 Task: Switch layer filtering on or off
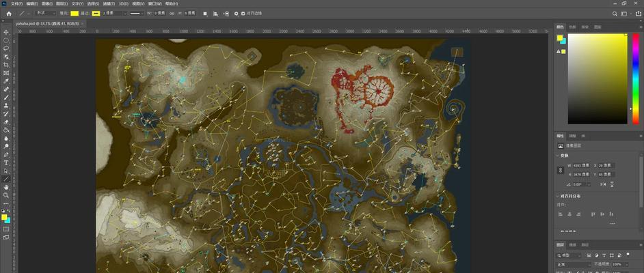(x=628, y=254)
